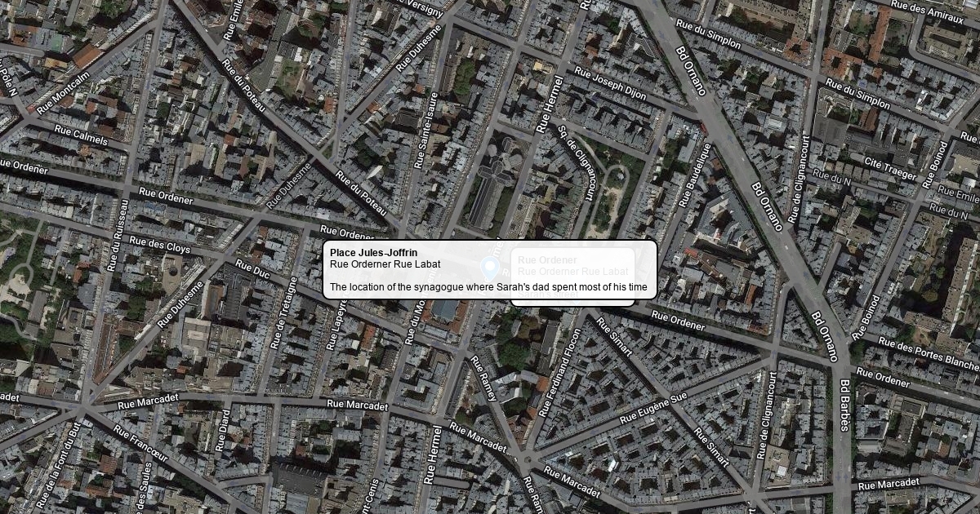Click the synagogue description text in popup
The height and width of the screenshot is (514, 980).
point(489,287)
